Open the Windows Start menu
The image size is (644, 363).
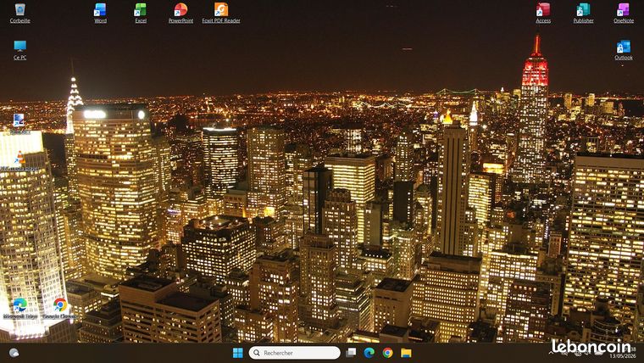pyautogui.click(x=238, y=353)
